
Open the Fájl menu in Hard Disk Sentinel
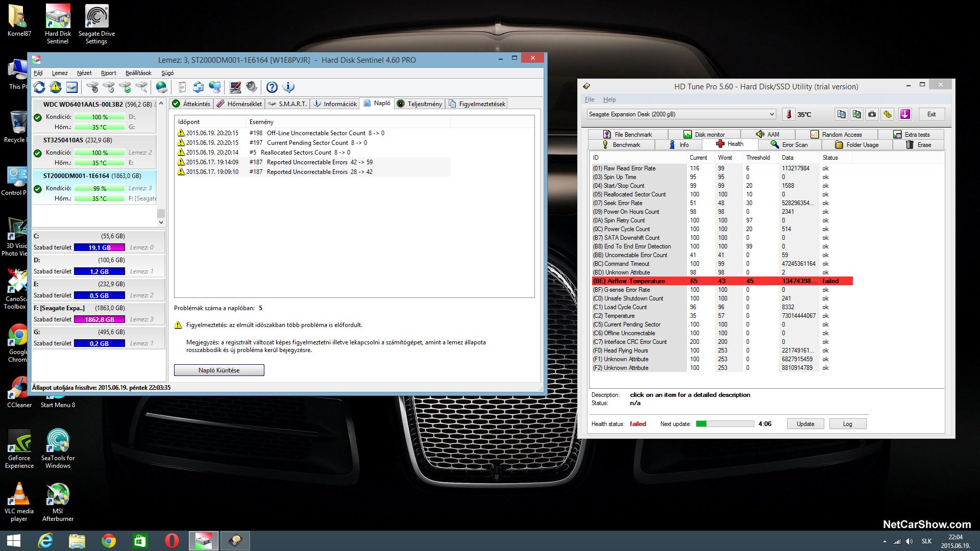(38, 73)
